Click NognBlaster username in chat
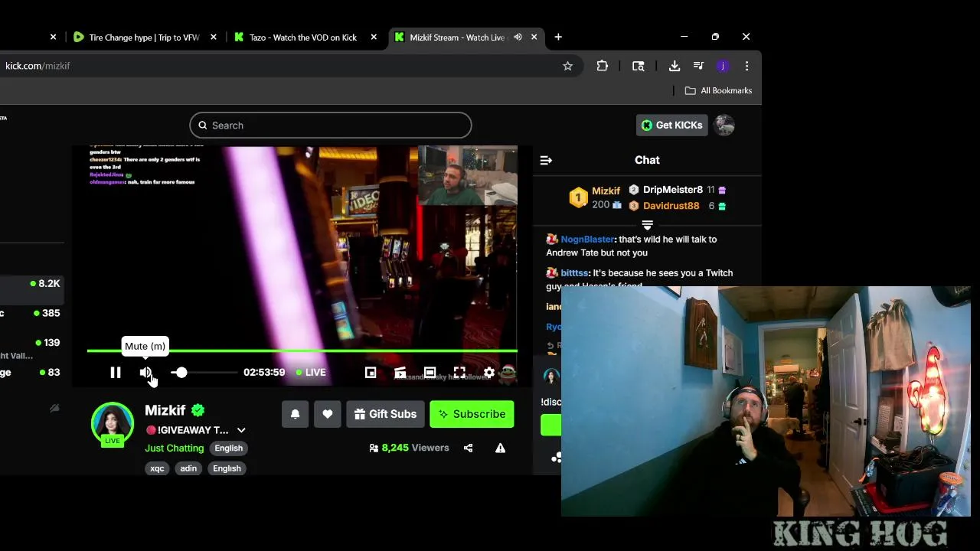Screen dimensions: 980x551 point(588,240)
